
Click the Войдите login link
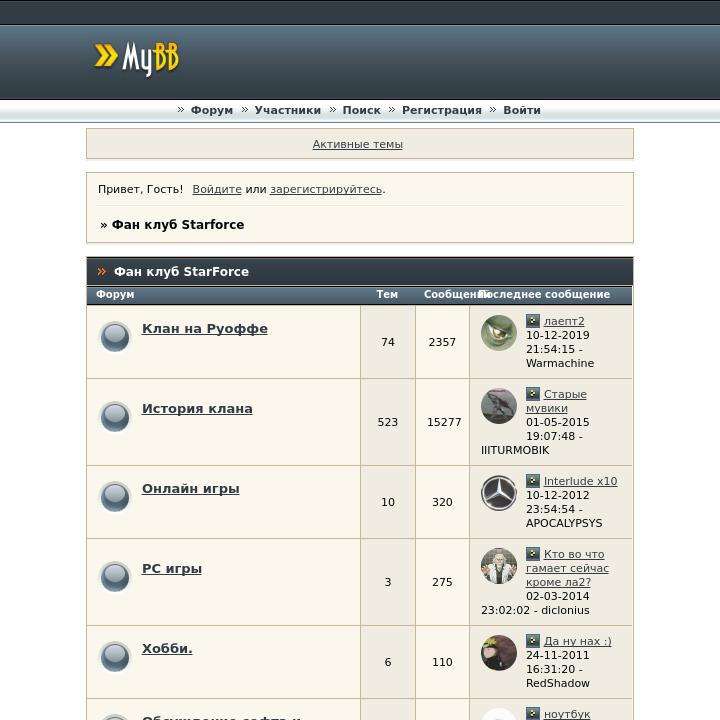click(x=217, y=189)
